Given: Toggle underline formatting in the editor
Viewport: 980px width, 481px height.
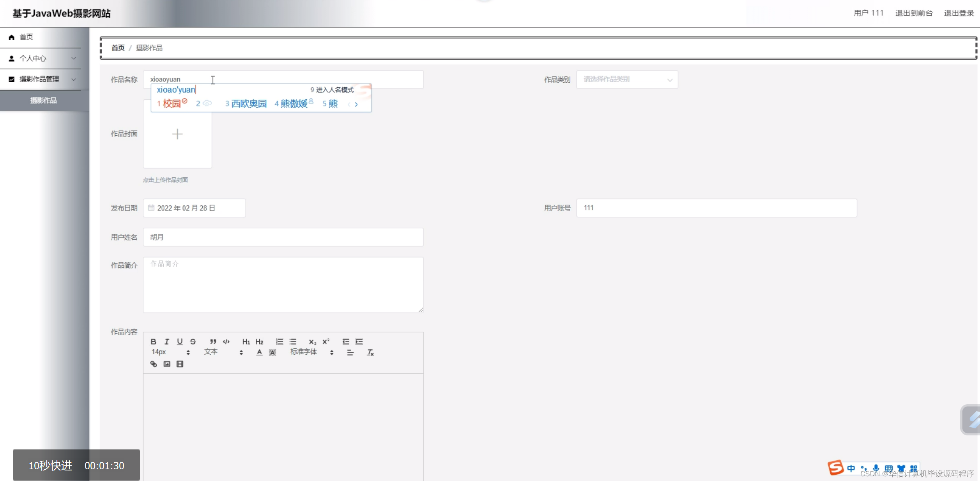Looking at the screenshot, I should pos(180,342).
